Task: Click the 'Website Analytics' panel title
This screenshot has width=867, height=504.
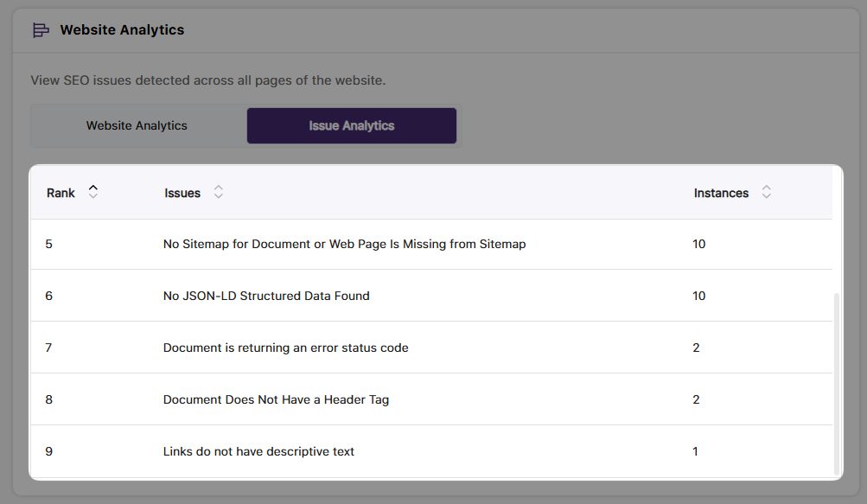Action: point(122,30)
